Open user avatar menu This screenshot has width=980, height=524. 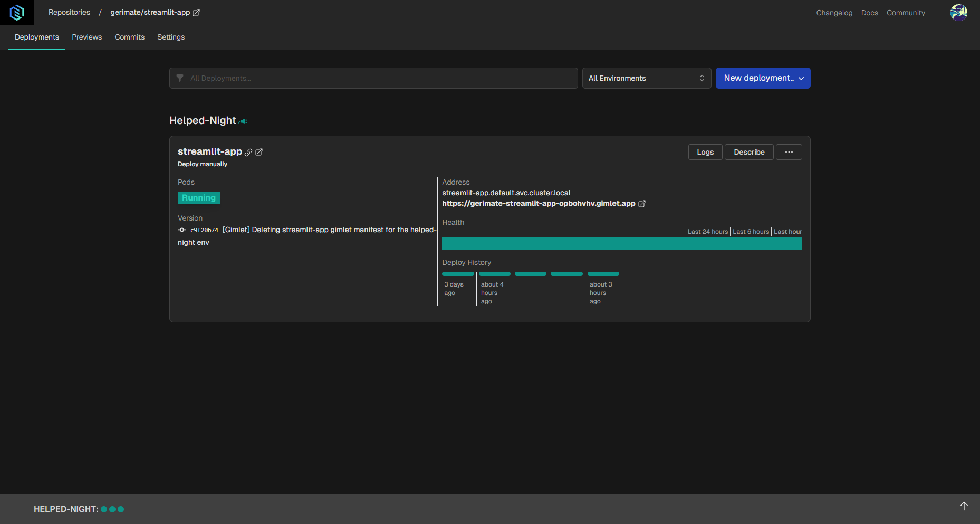(958, 12)
